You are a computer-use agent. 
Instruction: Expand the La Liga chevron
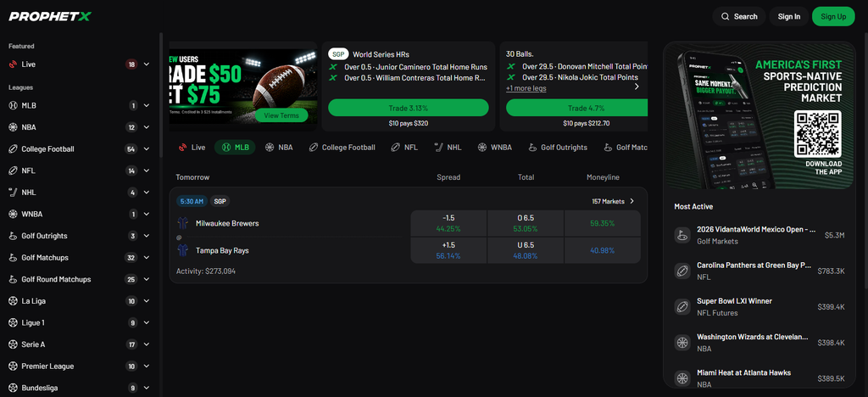point(147,301)
